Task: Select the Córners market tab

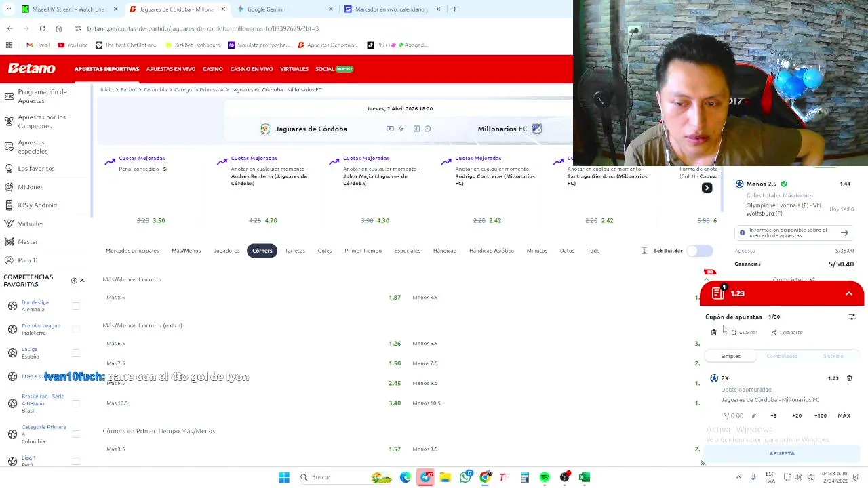Action: [262, 251]
